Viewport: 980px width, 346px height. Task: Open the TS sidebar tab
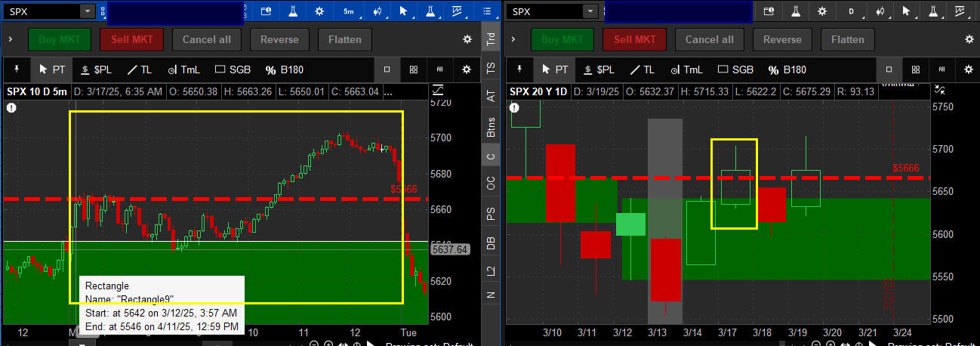pyautogui.click(x=491, y=68)
